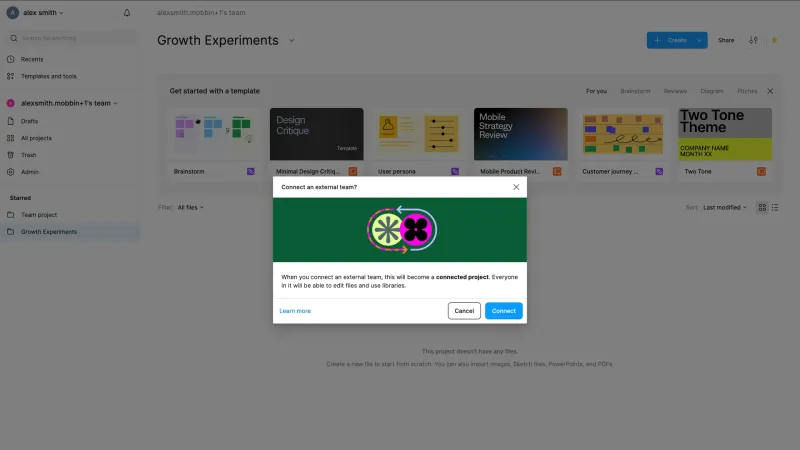Open the Customer journey template thumbnail
The width and height of the screenshot is (800, 450).
point(622,134)
